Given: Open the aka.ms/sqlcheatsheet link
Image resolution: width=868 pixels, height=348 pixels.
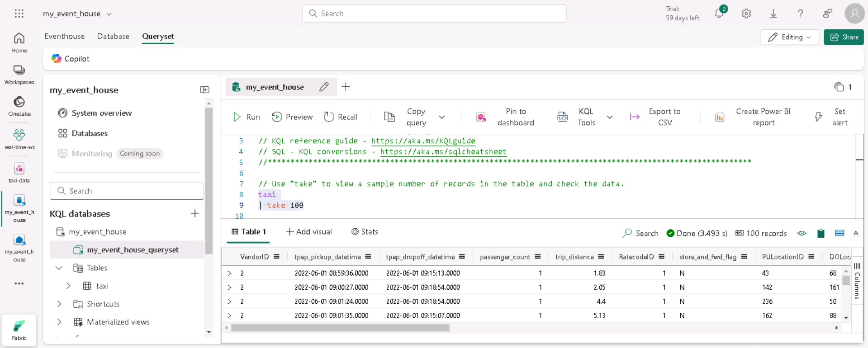Looking at the screenshot, I should tap(443, 152).
